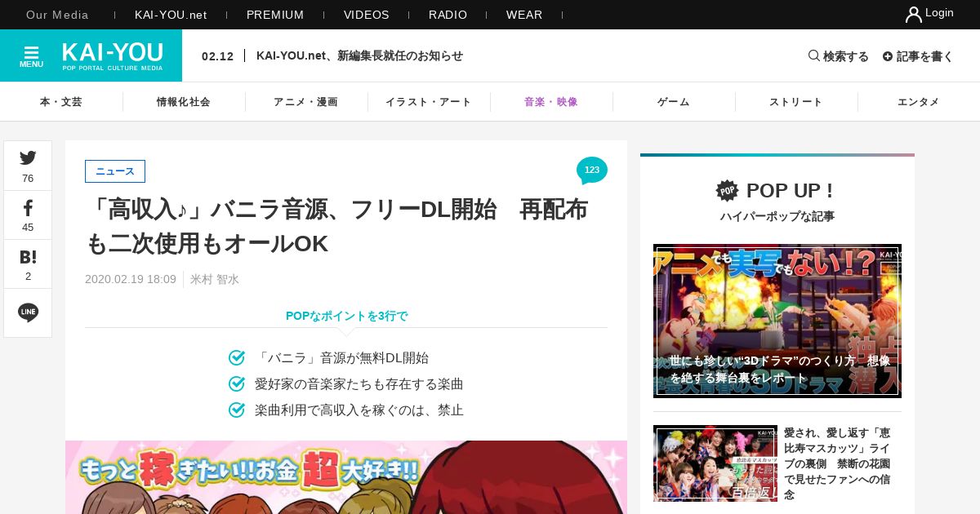
Task: Select the 本・文芸 category tab
Action: coord(61,102)
